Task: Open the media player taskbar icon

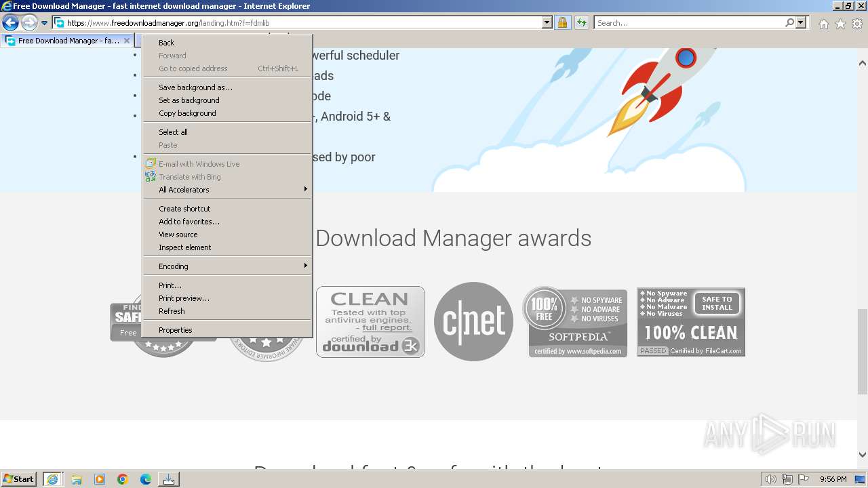Action: 100,479
